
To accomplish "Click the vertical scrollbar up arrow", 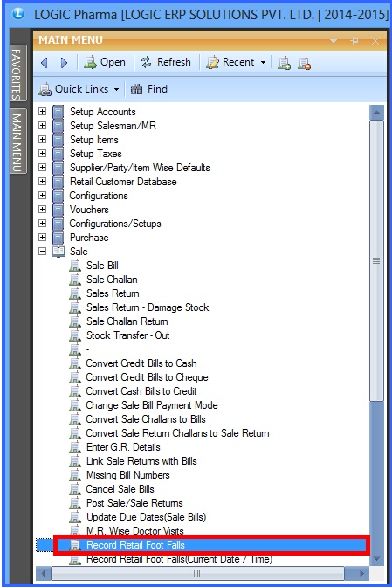I will (x=376, y=113).
